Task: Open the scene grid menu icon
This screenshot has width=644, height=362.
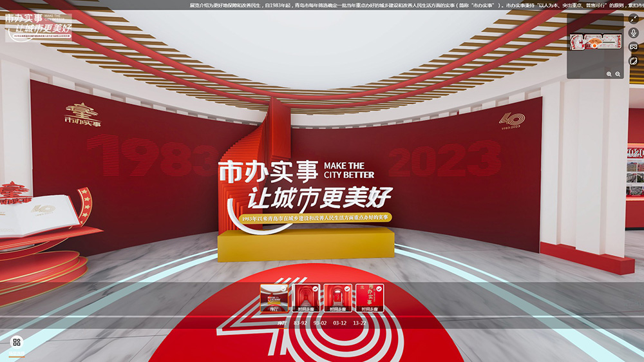Action: tap(17, 342)
